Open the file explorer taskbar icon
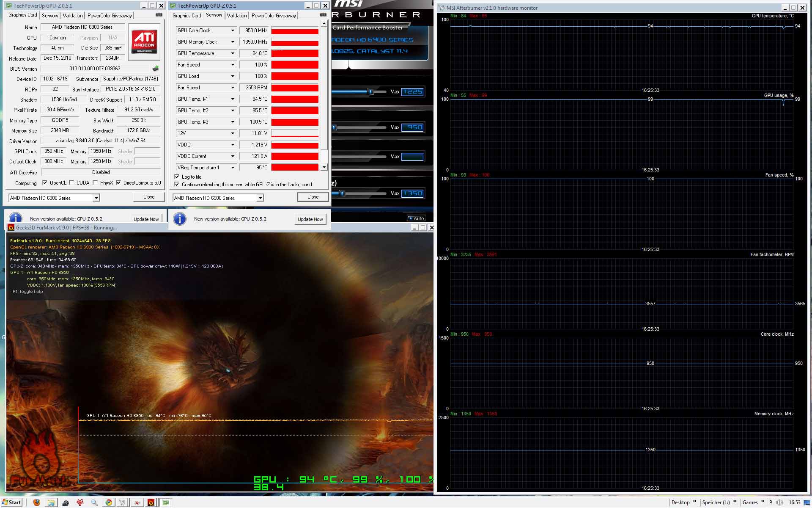The height and width of the screenshot is (508, 812). 51,502
